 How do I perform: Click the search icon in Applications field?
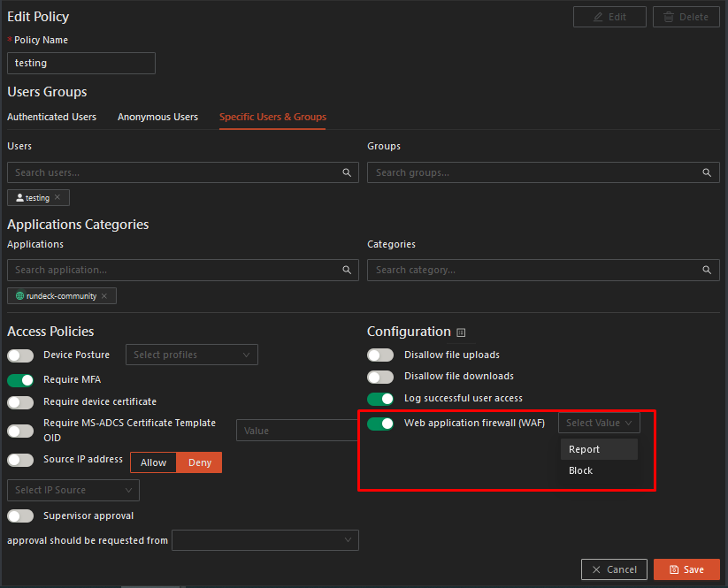coord(347,270)
